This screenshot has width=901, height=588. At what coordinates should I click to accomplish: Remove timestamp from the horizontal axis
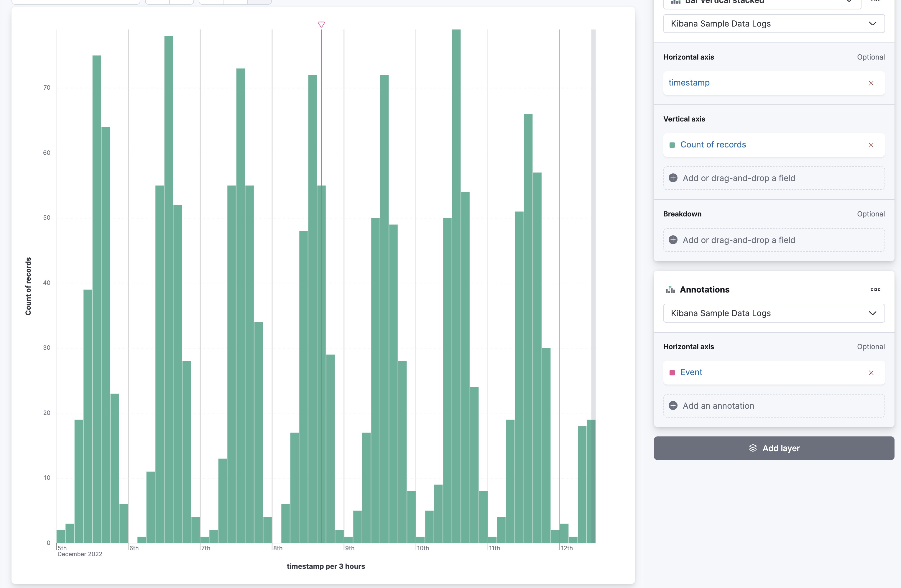(871, 83)
